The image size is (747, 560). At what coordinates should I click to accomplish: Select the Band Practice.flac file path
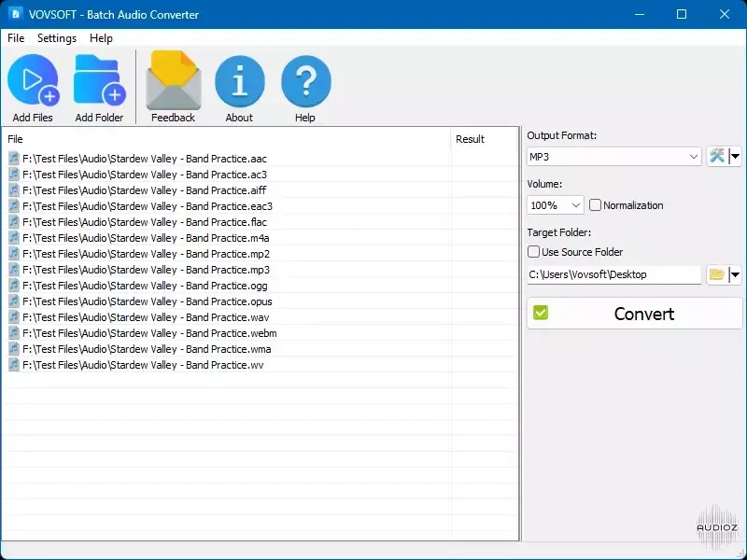[x=145, y=222]
